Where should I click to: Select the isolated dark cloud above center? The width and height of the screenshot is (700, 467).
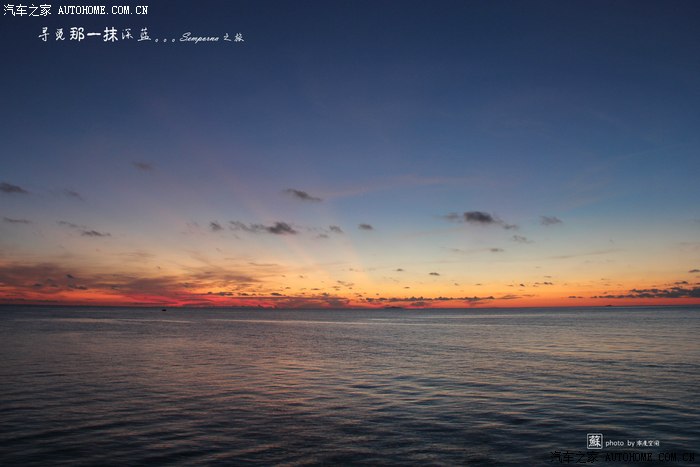click(x=301, y=195)
